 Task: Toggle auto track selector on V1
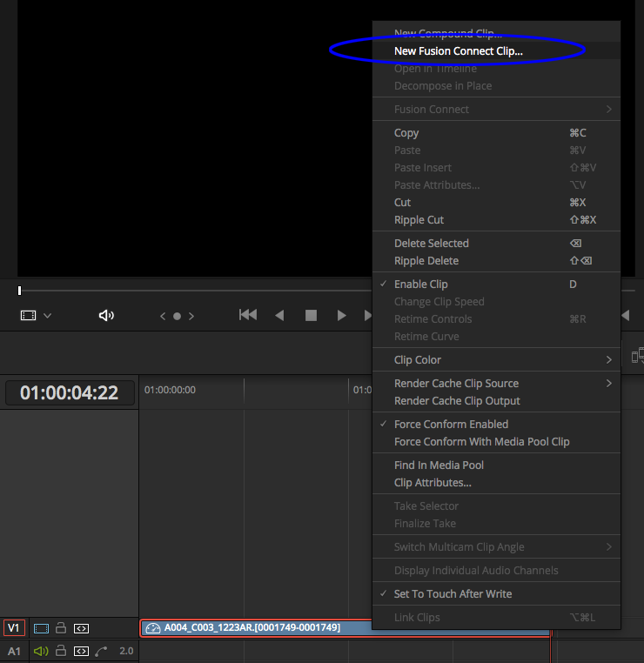[81, 627]
